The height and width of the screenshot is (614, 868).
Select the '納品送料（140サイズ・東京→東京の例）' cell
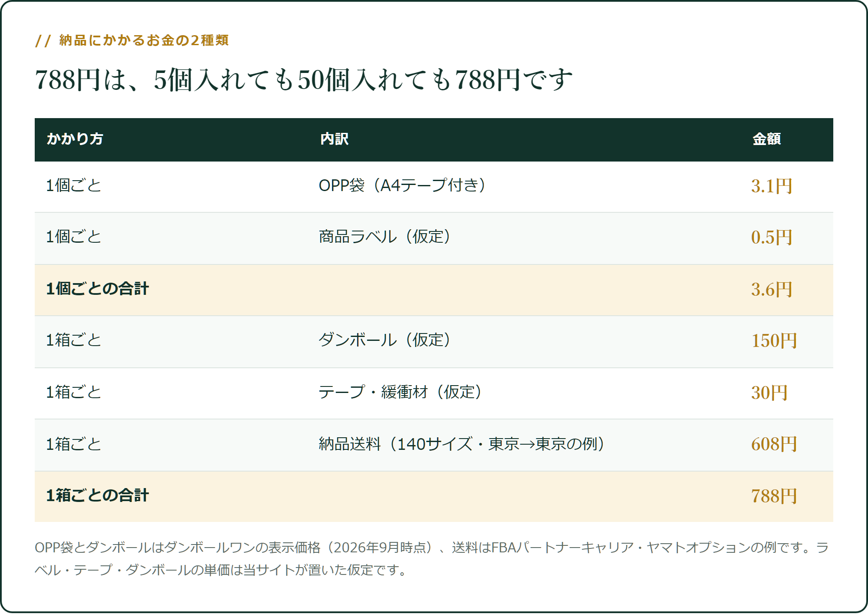coord(462,444)
